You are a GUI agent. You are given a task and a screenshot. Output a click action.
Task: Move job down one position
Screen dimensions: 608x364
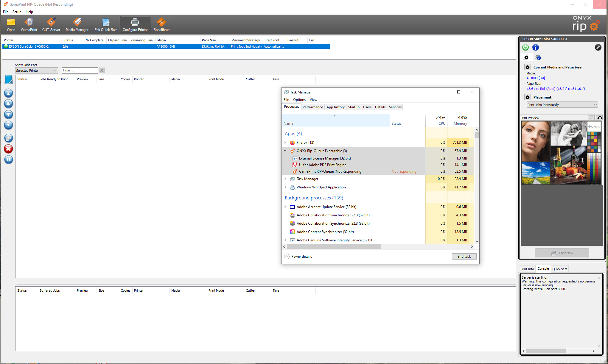8,114
